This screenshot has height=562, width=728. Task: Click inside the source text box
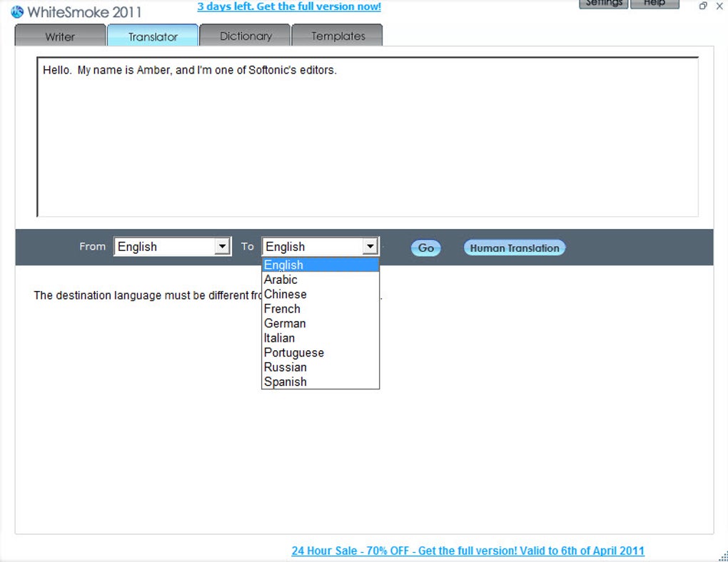click(368, 137)
